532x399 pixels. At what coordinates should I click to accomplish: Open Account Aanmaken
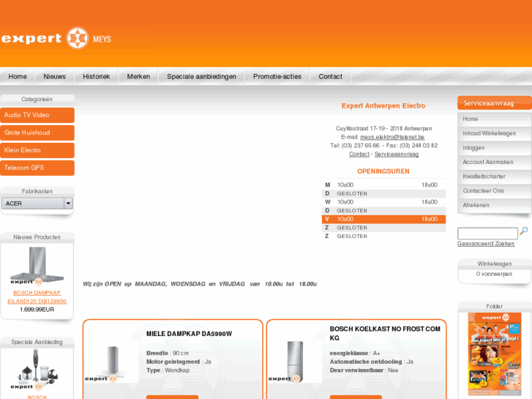pyautogui.click(x=495, y=163)
